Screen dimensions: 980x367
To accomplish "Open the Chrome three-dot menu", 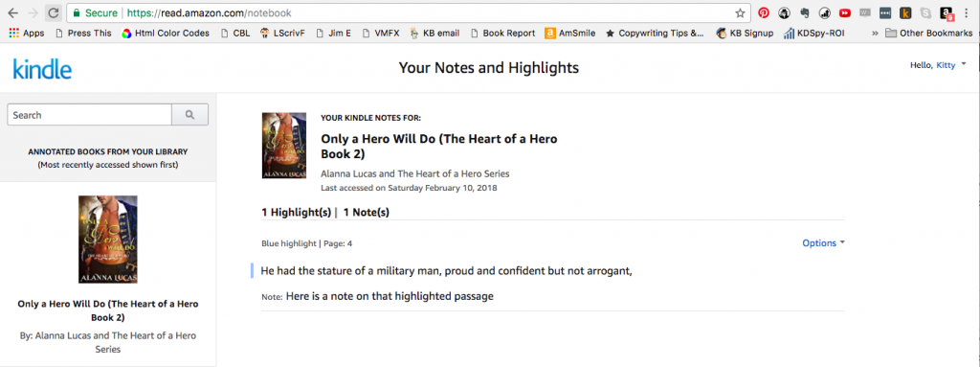I will click(967, 12).
